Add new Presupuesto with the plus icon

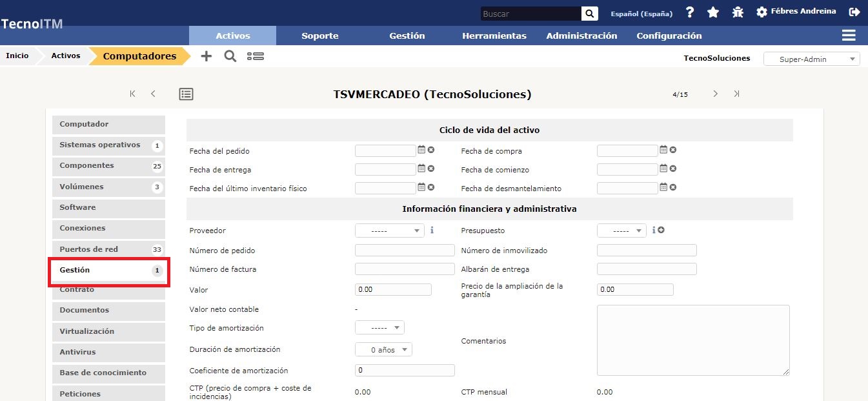pos(661,231)
